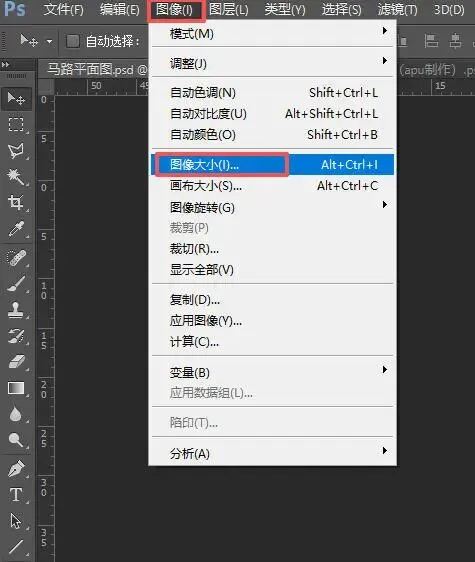Select the History Brush tool
This screenshot has height=562, width=475.
16,336
